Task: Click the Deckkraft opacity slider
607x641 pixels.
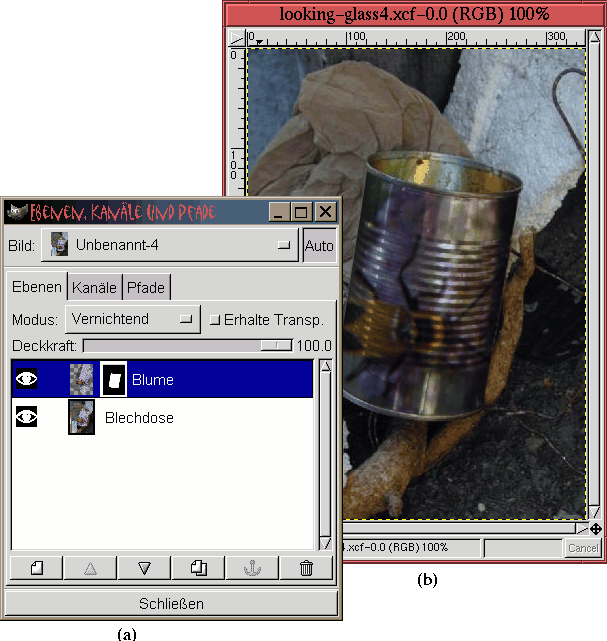Action: [x=187, y=345]
